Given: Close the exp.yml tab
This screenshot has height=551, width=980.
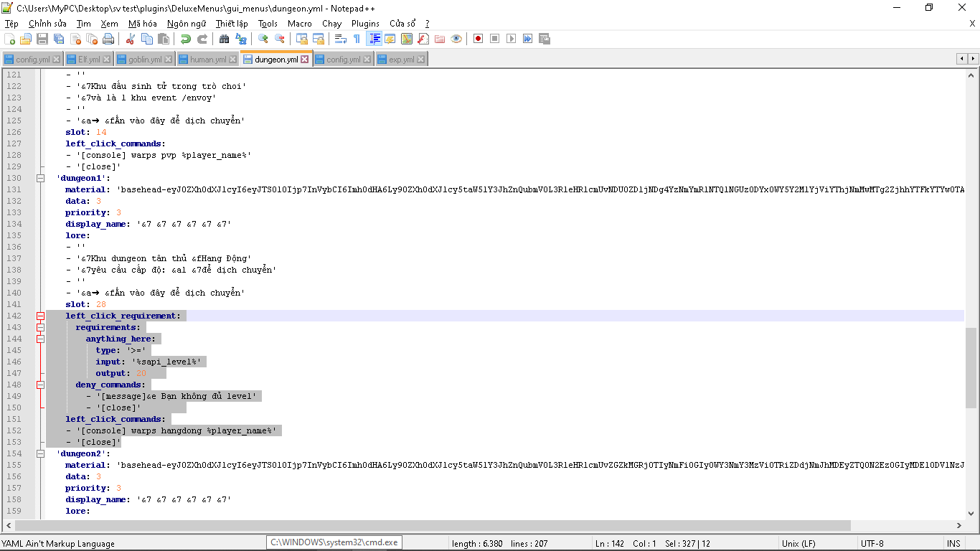Looking at the screenshot, I should [420, 60].
